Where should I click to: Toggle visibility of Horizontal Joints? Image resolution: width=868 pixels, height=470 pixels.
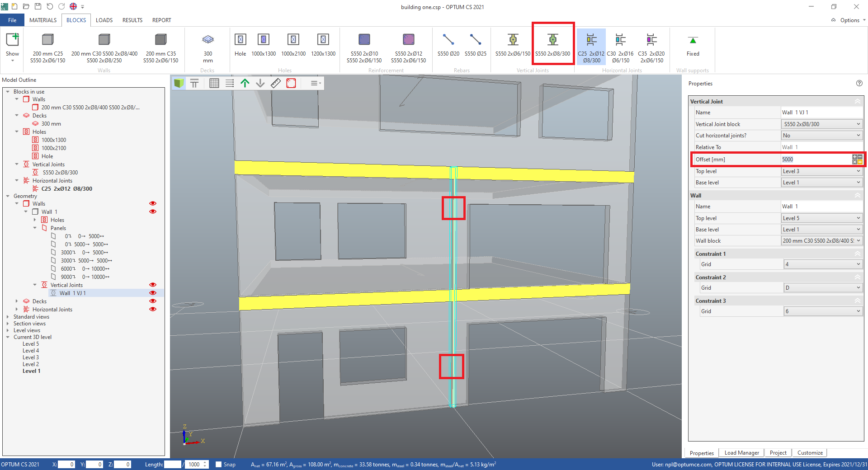coord(153,309)
